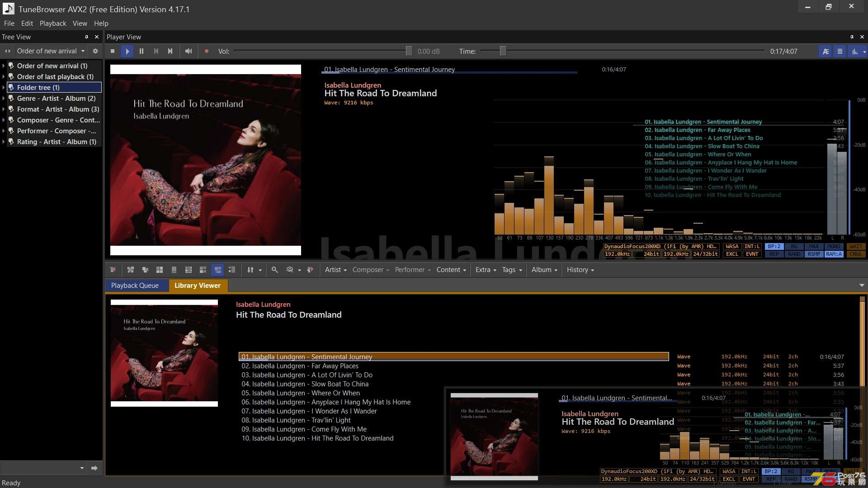Click the shuffle-style view icon in library toolbar
The height and width of the screenshot is (488, 868).
coord(131,270)
